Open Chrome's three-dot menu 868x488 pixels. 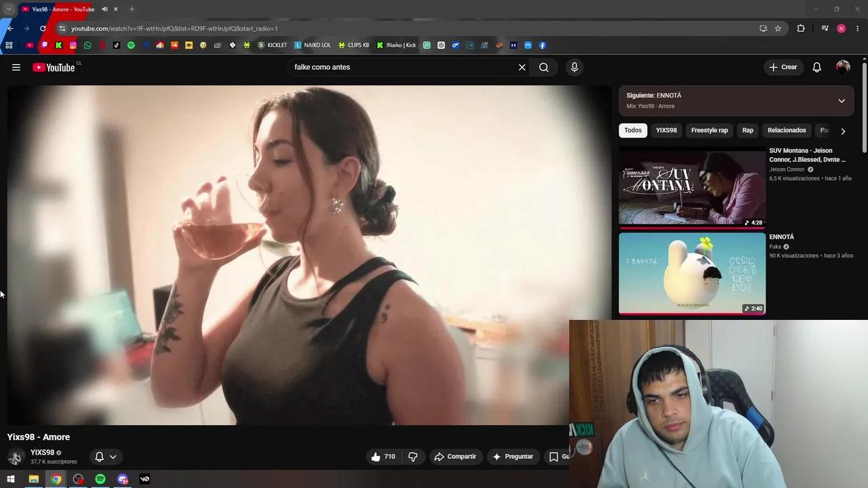[x=858, y=28]
